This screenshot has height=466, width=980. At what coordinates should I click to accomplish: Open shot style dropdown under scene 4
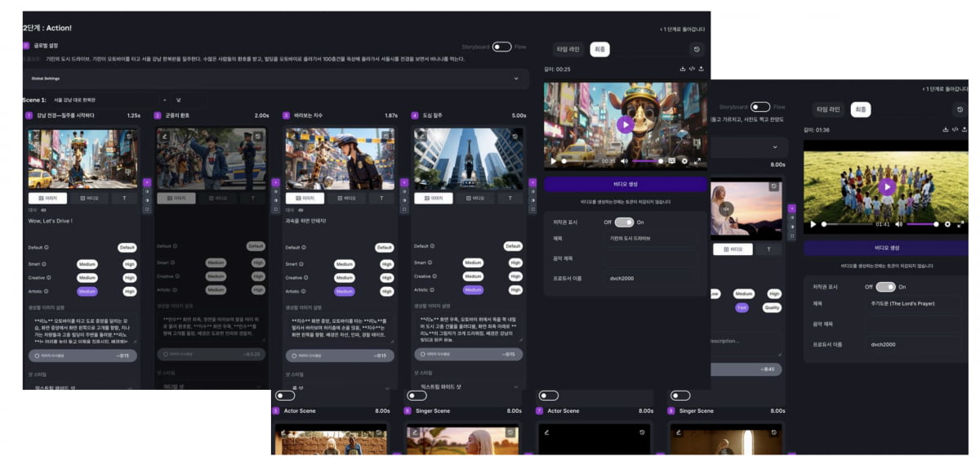(516, 387)
